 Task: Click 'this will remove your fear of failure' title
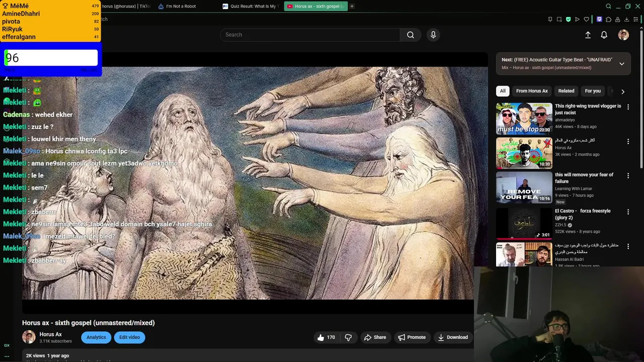tap(584, 178)
